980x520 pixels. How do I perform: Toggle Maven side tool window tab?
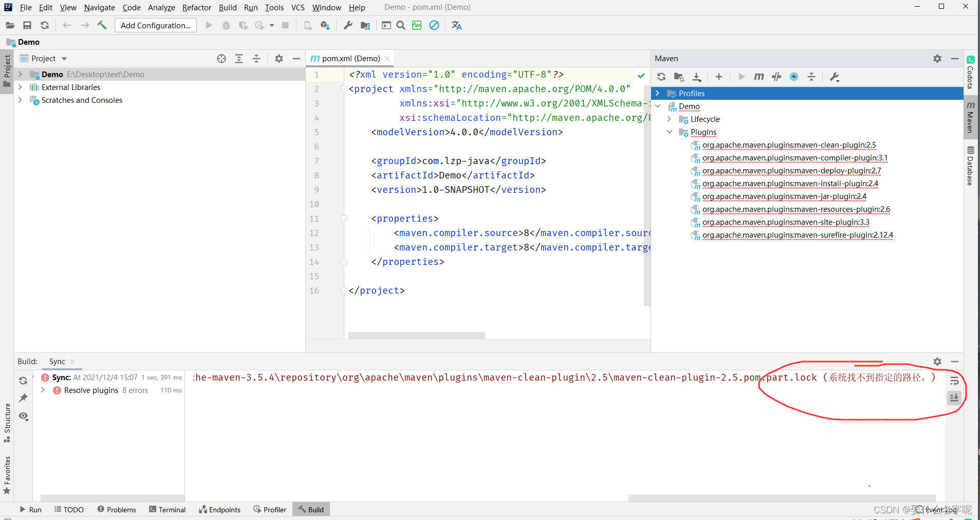(970, 118)
